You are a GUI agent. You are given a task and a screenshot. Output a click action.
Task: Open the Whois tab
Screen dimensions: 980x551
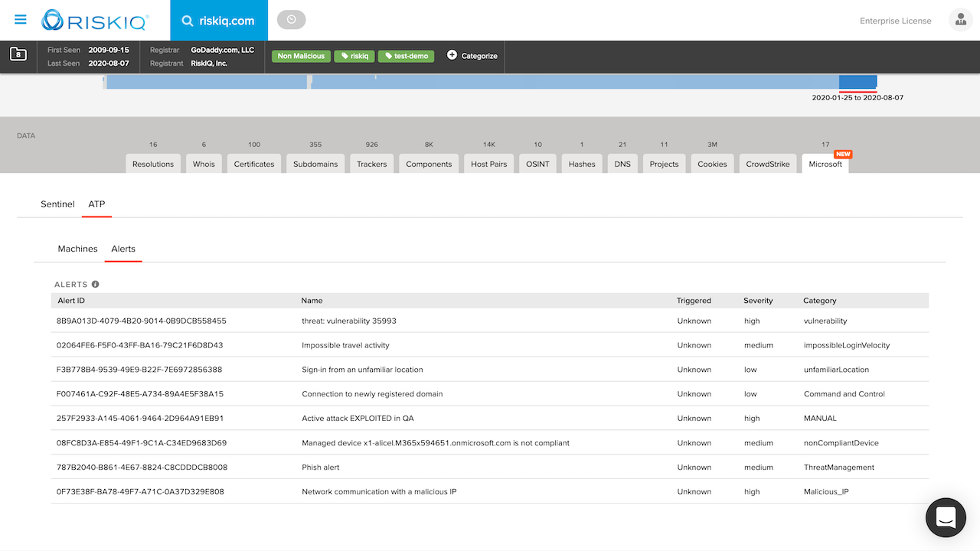(204, 164)
